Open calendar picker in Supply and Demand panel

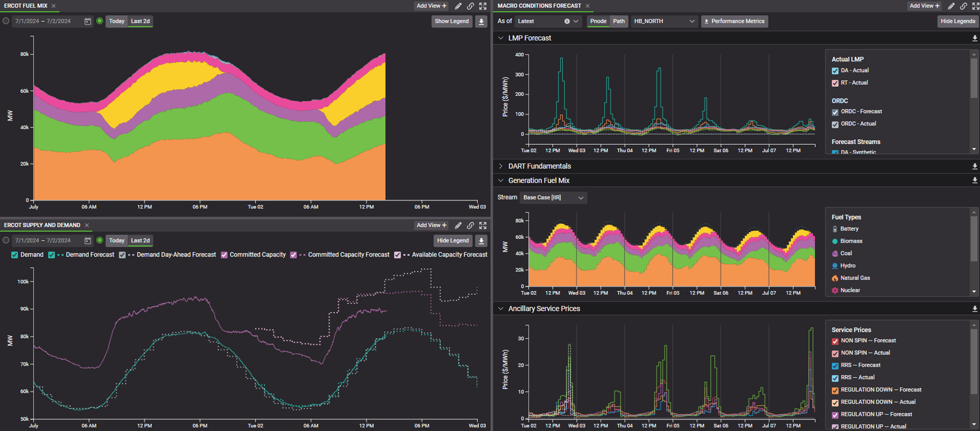point(88,241)
